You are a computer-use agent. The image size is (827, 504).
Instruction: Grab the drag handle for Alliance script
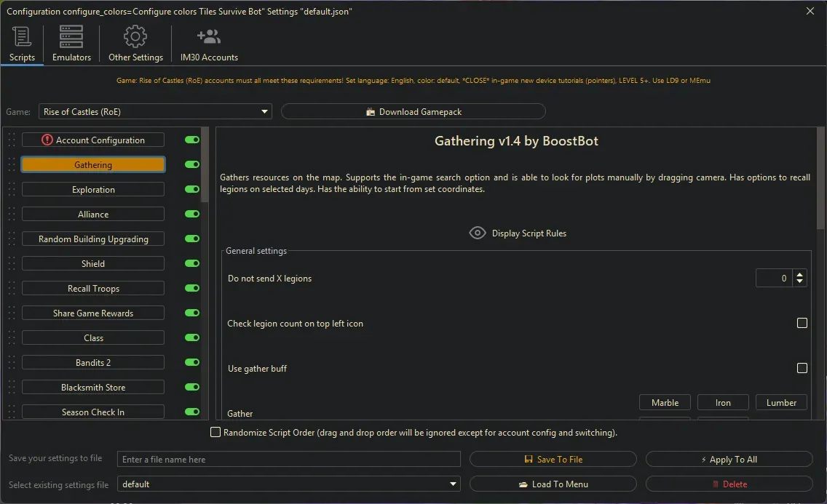click(x=12, y=215)
